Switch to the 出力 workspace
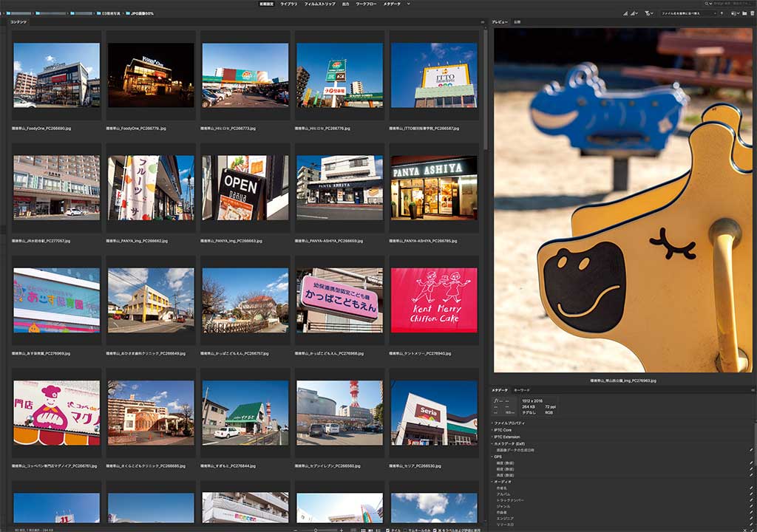This screenshot has width=757, height=532. pyautogui.click(x=346, y=4)
